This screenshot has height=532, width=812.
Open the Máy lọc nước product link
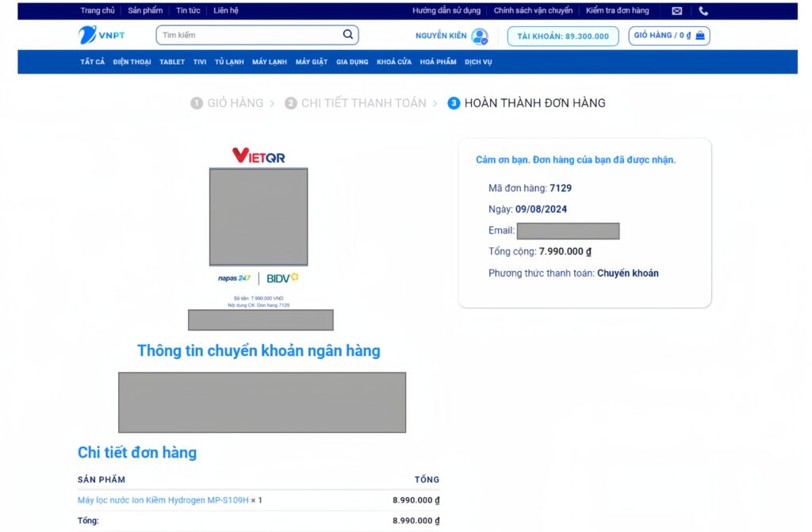click(x=163, y=500)
